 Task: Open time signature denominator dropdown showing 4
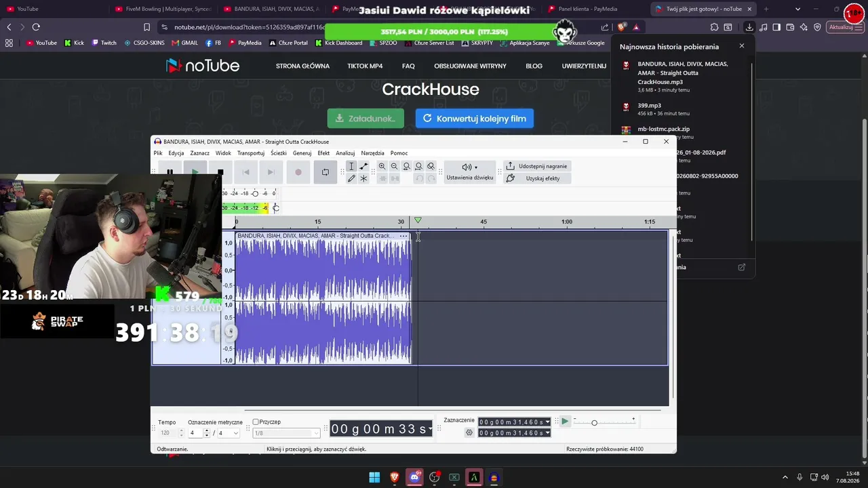click(229, 433)
